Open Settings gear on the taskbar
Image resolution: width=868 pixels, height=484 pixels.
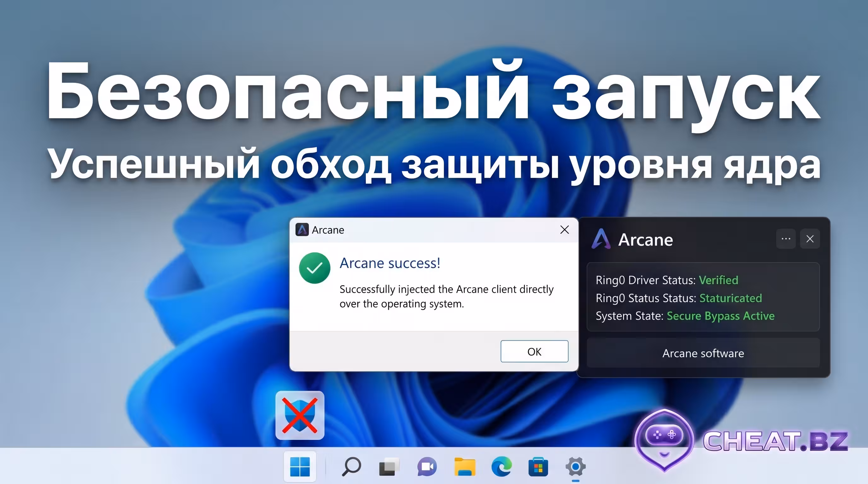tap(575, 467)
